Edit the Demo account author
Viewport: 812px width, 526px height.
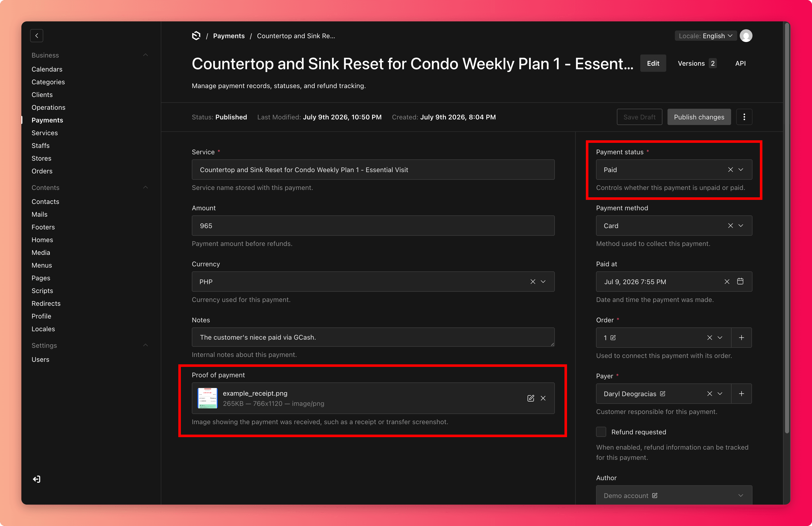[x=655, y=495]
